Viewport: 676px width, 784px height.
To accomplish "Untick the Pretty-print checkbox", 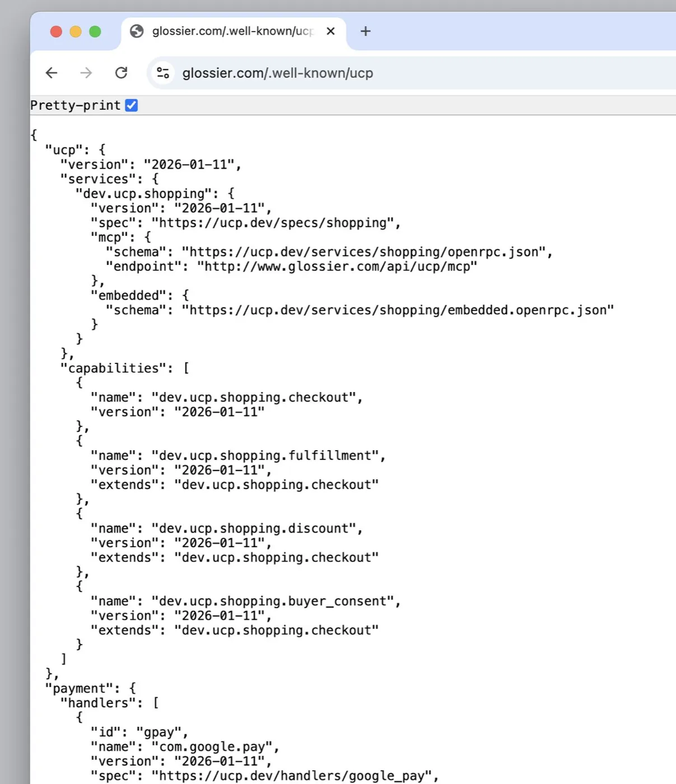I will [132, 105].
